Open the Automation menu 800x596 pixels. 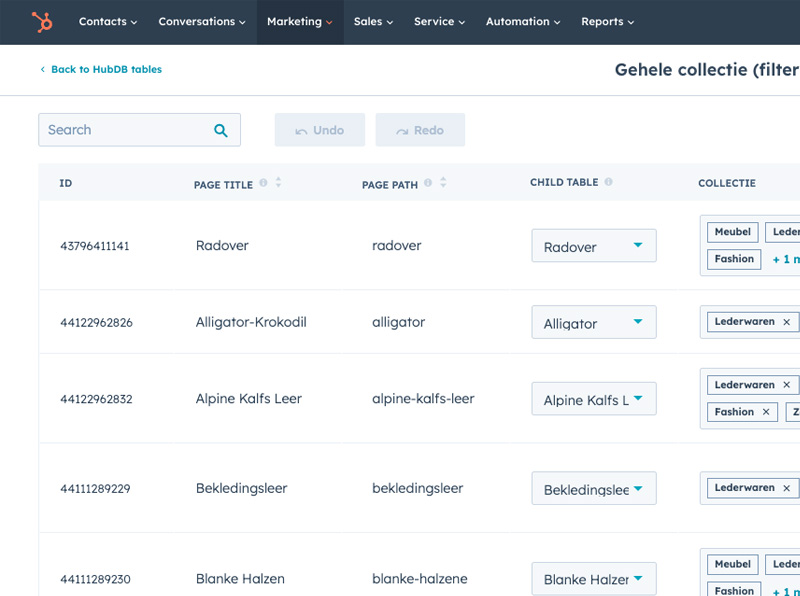pyautogui.click(x=522, y=21)
